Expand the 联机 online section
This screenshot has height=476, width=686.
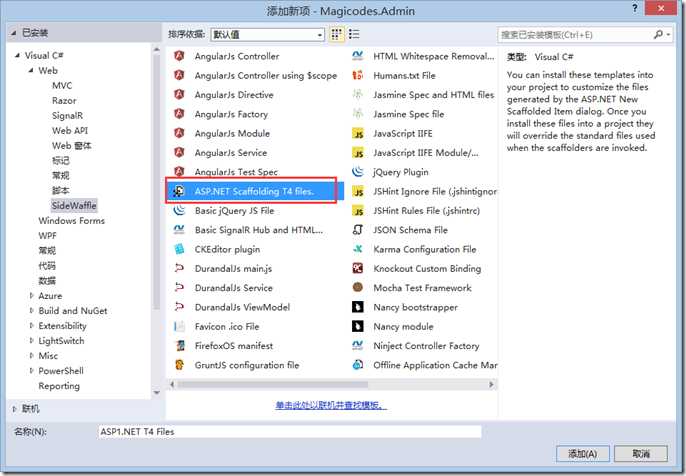pyautogui.click(x=14, y=409)
